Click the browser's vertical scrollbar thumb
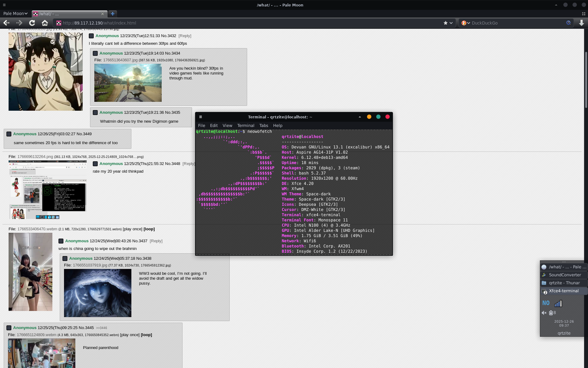Image resolution: width=588 pixels, height=368 pixels. [x=586, y=80]
